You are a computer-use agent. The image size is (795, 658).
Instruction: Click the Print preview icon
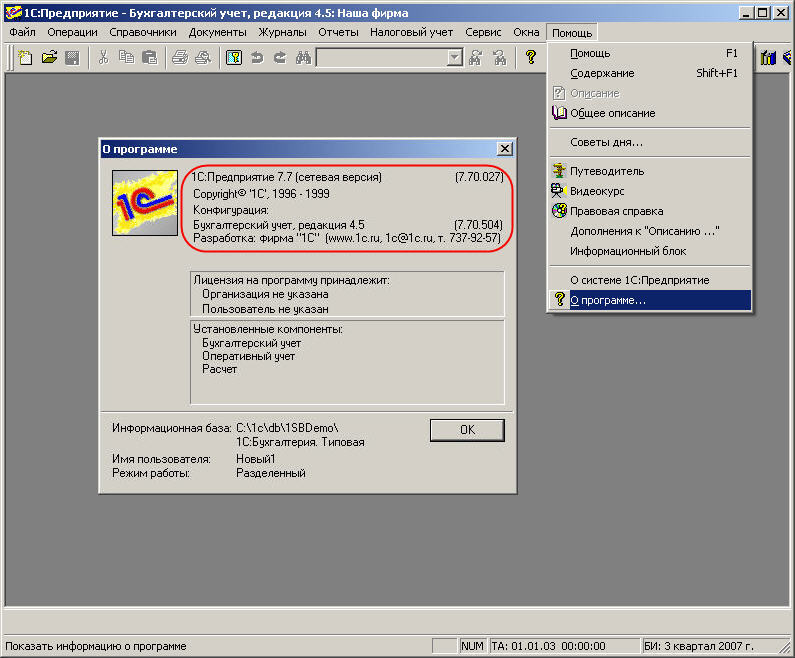coord(203,57)
